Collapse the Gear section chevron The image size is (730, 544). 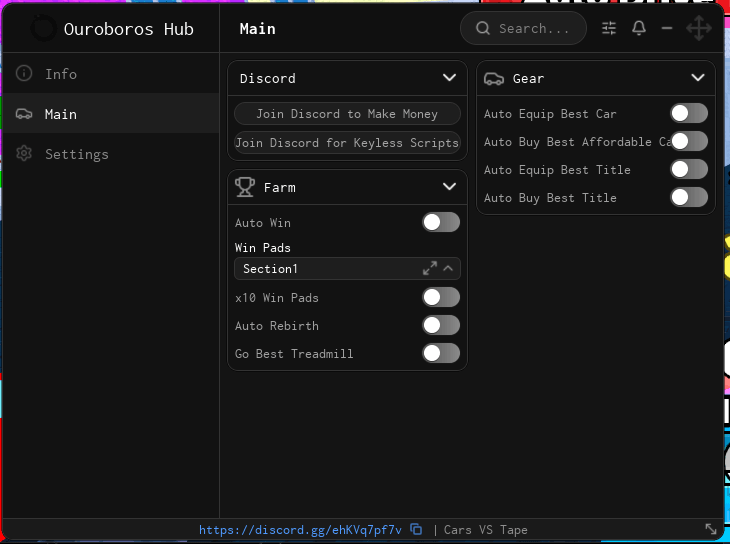pos(698,77)
